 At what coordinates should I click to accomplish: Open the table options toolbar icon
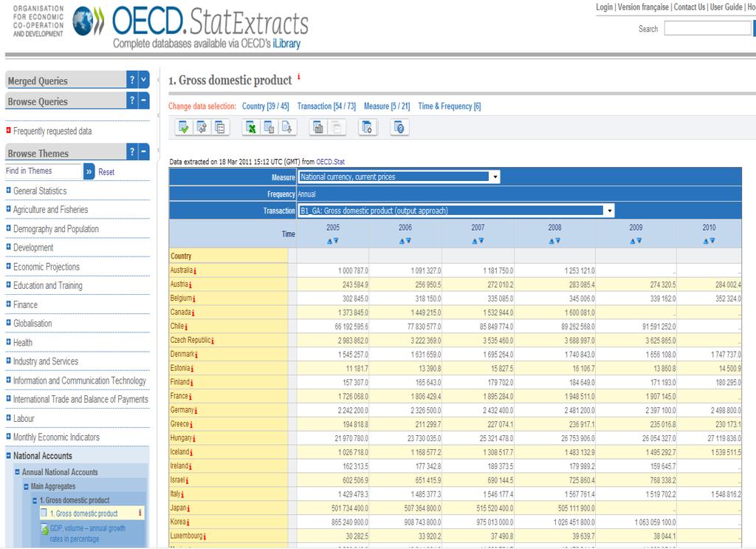point(220,127)
